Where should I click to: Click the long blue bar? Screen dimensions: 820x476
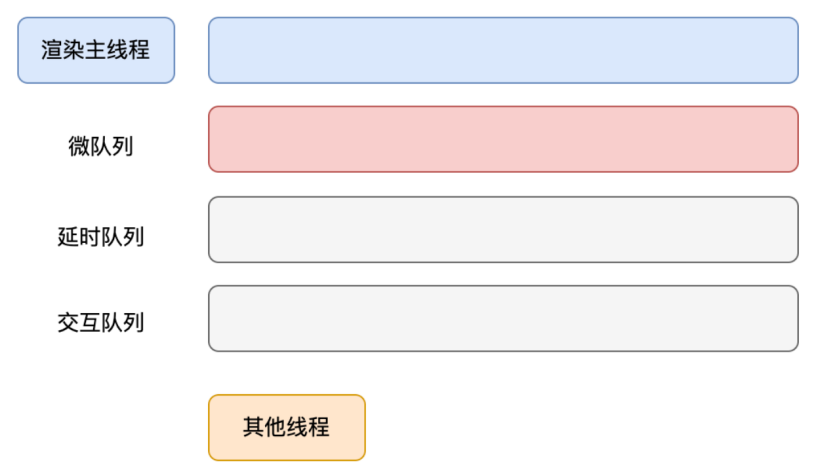tap(503, 50)
